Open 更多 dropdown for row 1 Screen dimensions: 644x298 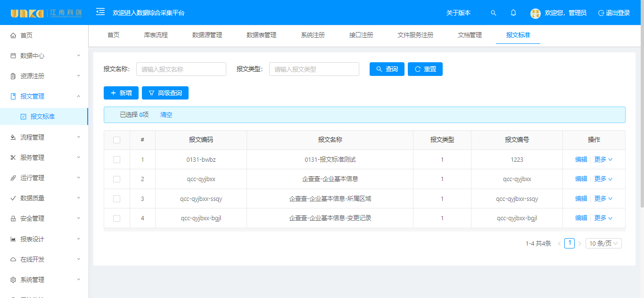[603, 160]
